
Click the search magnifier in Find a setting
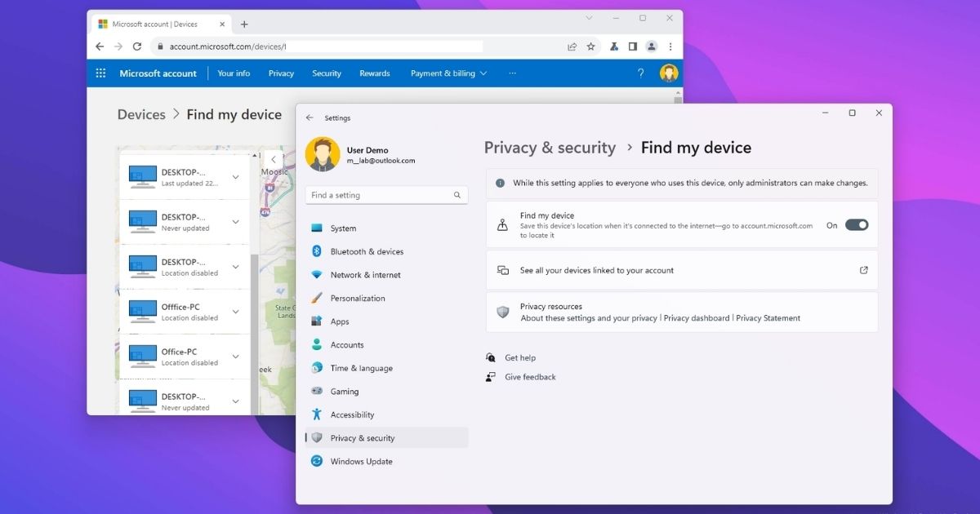(x=457, y=195)
